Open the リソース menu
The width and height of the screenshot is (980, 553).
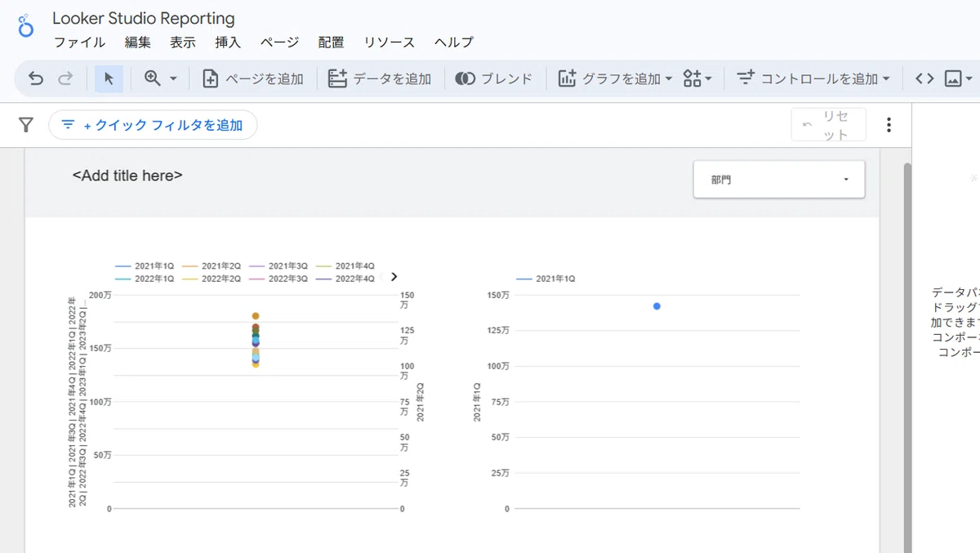pos(390,42)
